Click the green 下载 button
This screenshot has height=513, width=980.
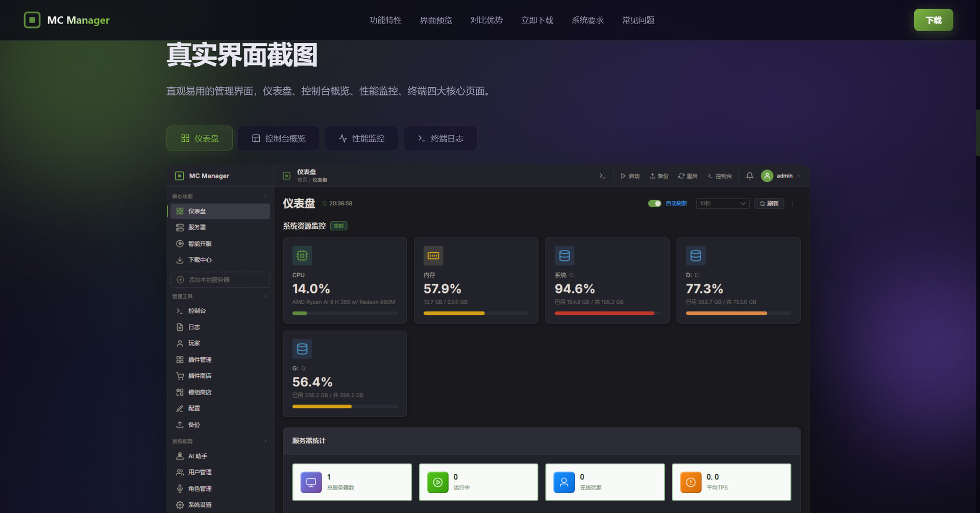(x=933, y=20)
